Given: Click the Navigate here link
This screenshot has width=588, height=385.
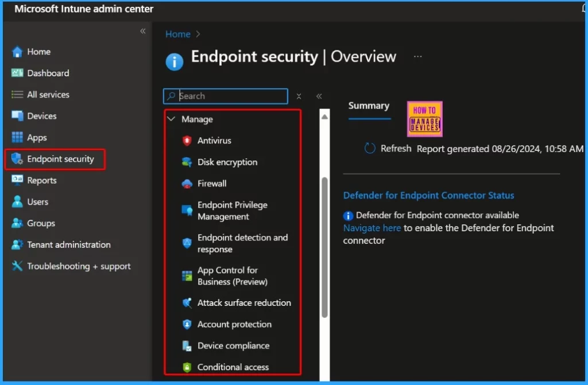Looking at the screenshot, I should (x=372, y=228).
